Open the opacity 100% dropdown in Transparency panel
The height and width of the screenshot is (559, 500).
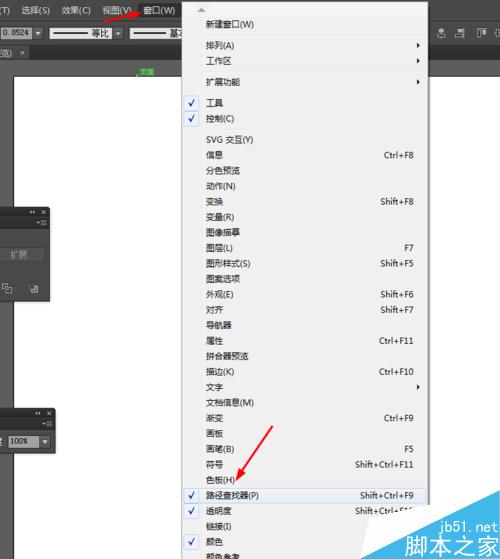45,442
